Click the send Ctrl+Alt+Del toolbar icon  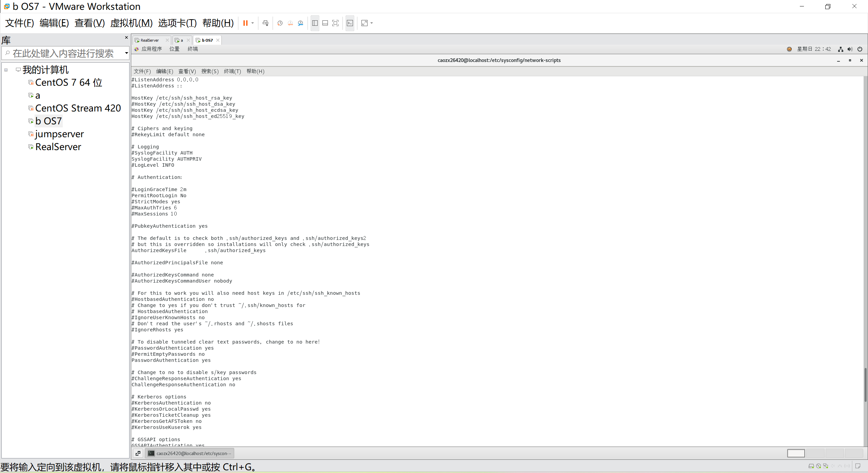(x=265, y=23)
